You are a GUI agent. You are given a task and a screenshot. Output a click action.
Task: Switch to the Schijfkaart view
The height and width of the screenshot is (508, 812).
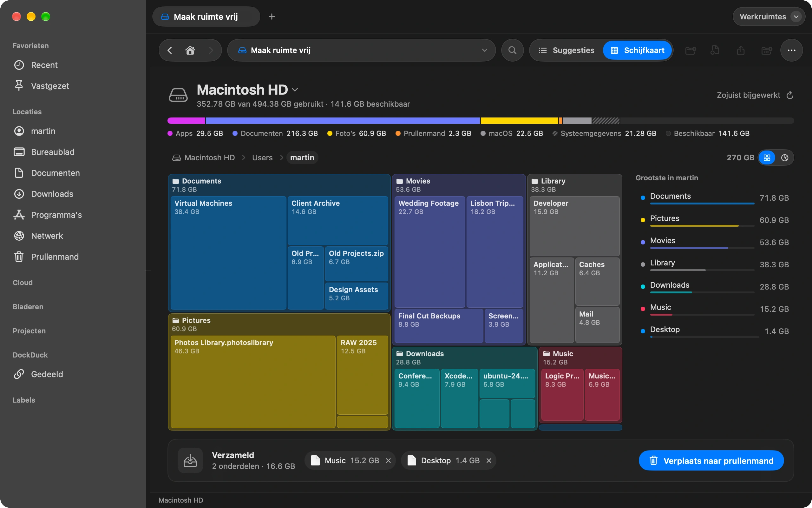point(637,50)
